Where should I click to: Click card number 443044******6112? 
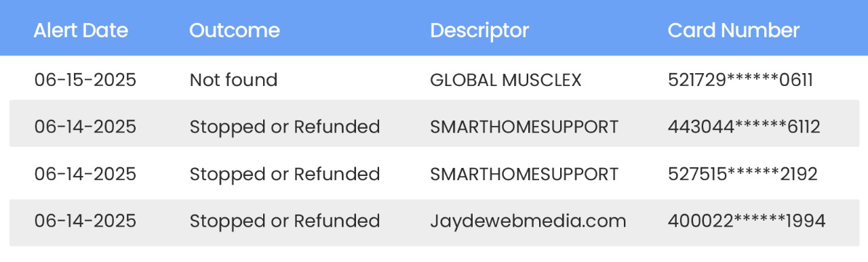click(x=744, y=127)
